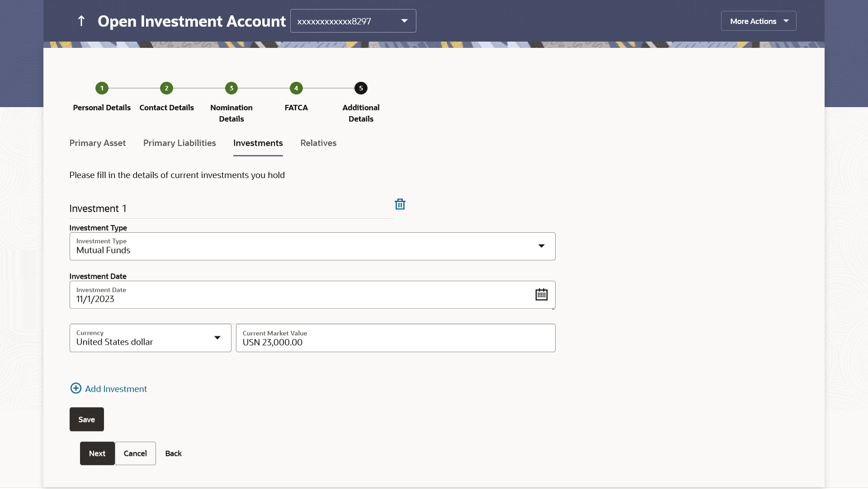Select step 5 Additional Details circle
This screenshot has width=868, height=489.
pos(361,88)
